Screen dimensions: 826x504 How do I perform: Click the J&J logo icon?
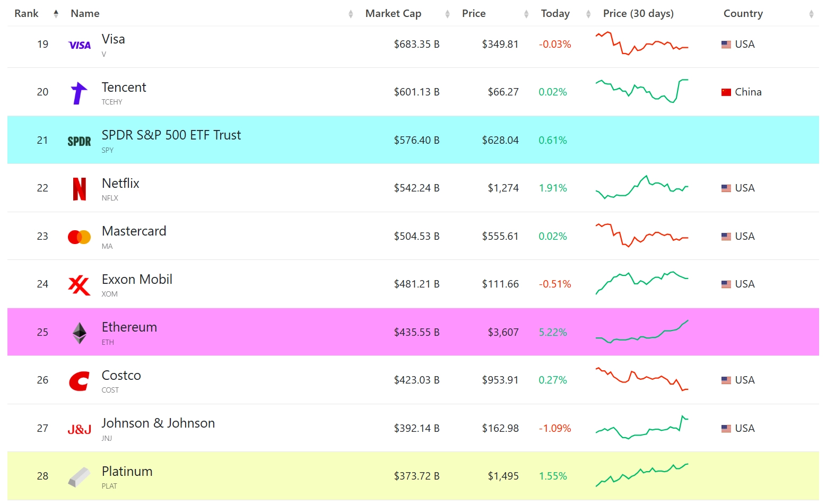tap(79, 429)
